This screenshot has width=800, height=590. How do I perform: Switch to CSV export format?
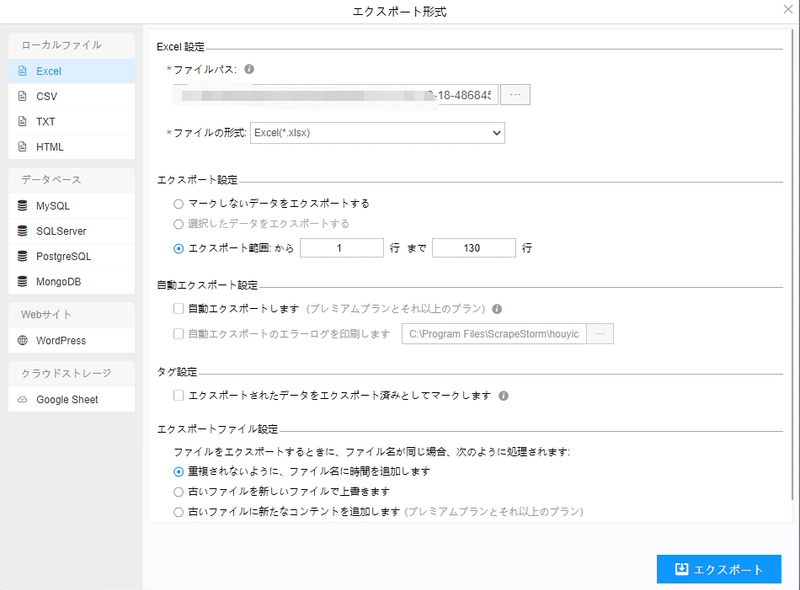(x=46, y=96)
